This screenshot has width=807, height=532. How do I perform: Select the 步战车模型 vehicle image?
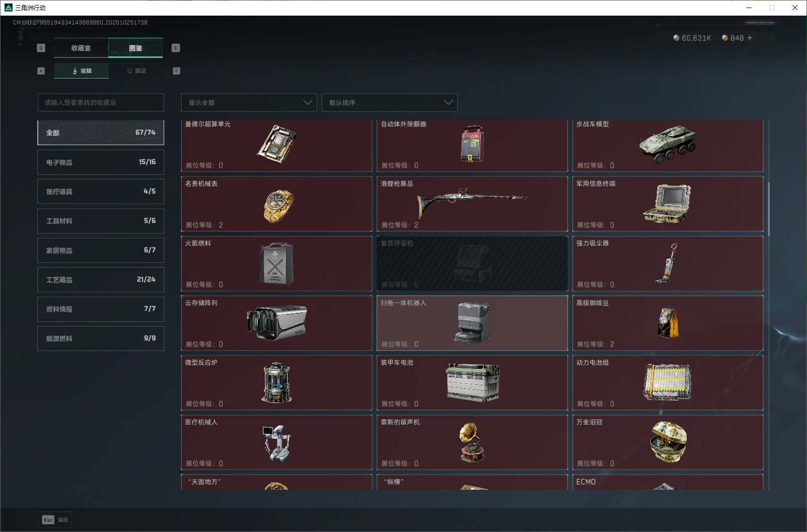click(x=667, y=145)
